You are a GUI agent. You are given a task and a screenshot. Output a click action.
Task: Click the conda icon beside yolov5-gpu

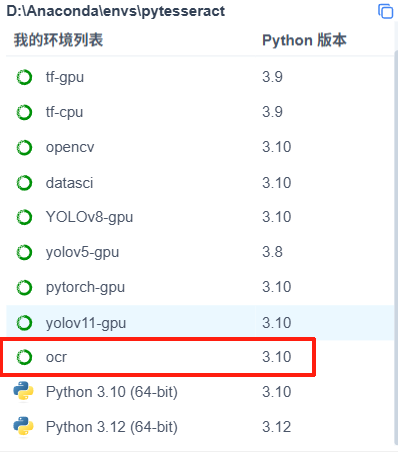pyautogui.click(x=24, y=252)
